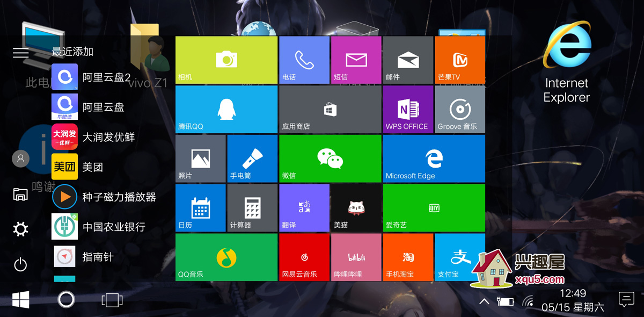Open the 应用商店 store tile
Screen dimensions: 644x317
pos(330,109)
